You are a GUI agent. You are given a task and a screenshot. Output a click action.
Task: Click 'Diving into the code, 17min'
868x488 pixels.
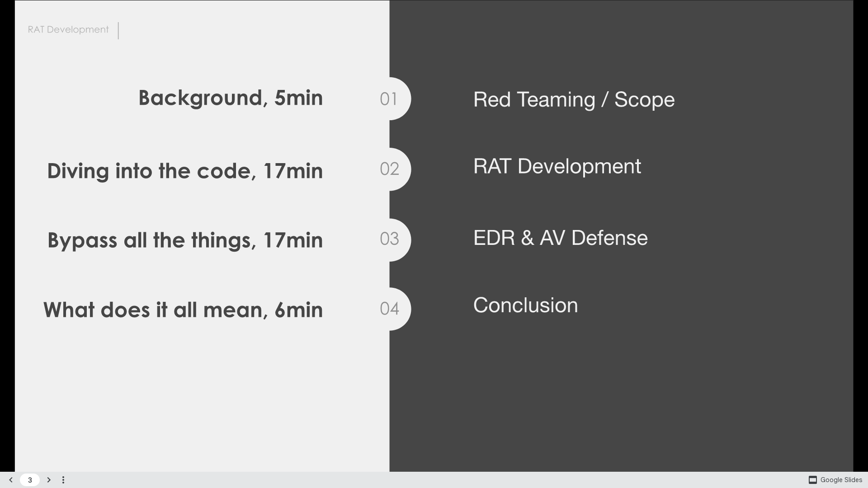pyautogui.click(x=185, y=171)
